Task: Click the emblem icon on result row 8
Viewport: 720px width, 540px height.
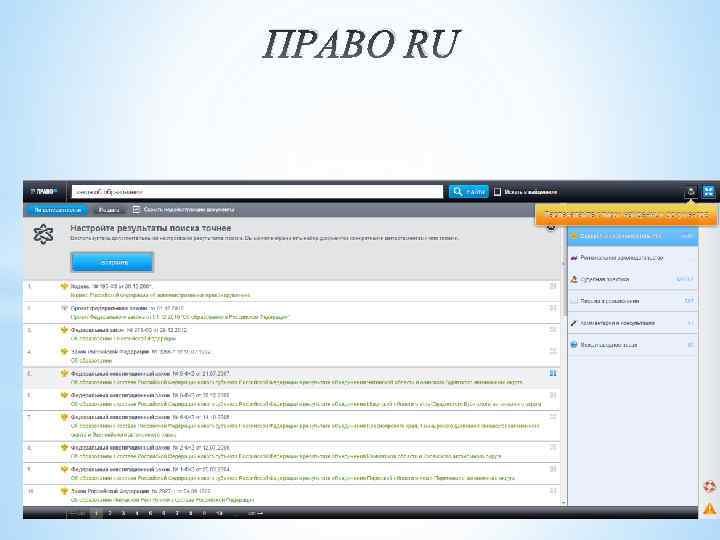Action: (64, 447)
